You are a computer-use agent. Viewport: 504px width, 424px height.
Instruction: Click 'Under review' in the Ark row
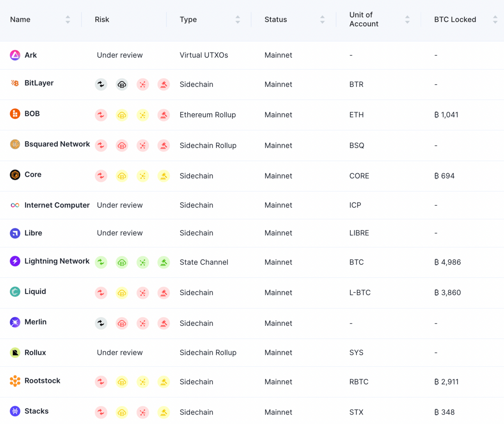coord(120,55)
